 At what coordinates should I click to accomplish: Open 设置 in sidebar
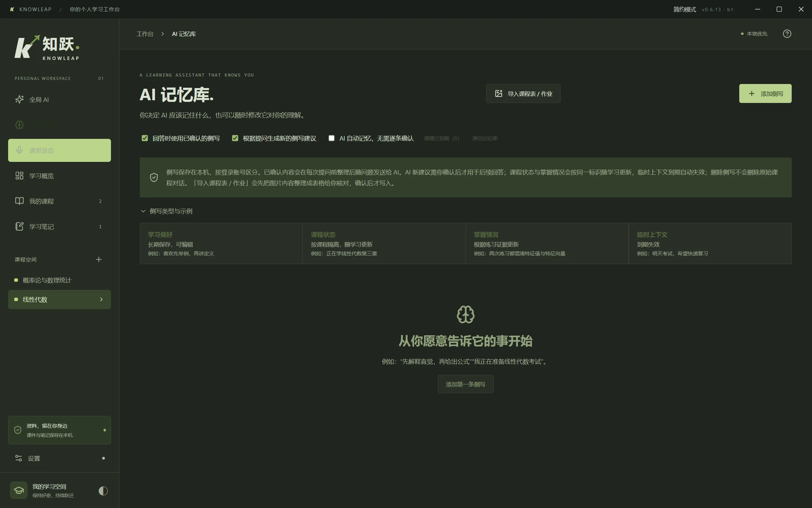pos(60,458)
